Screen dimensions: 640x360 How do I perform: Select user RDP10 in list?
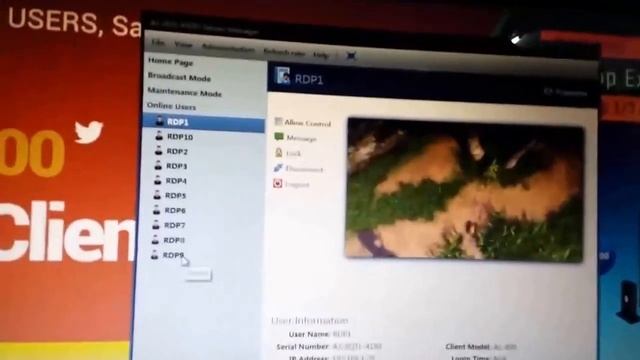pyautogui.click(x=180, y=137)
